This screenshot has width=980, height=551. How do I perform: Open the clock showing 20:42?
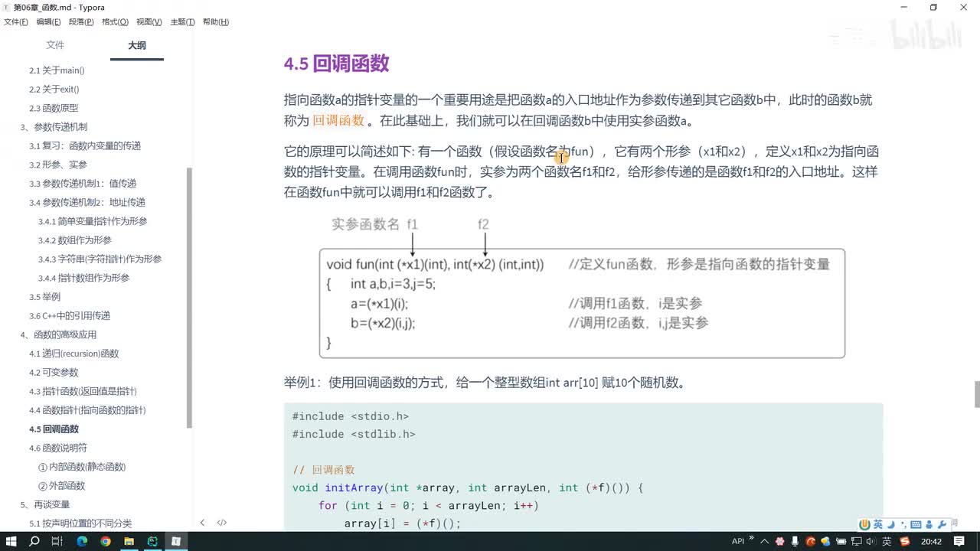coord(931,541)
